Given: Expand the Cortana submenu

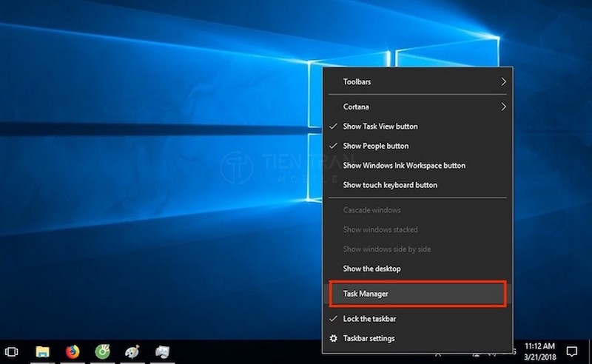Looking at the screenshot, I should coord(356,107).
